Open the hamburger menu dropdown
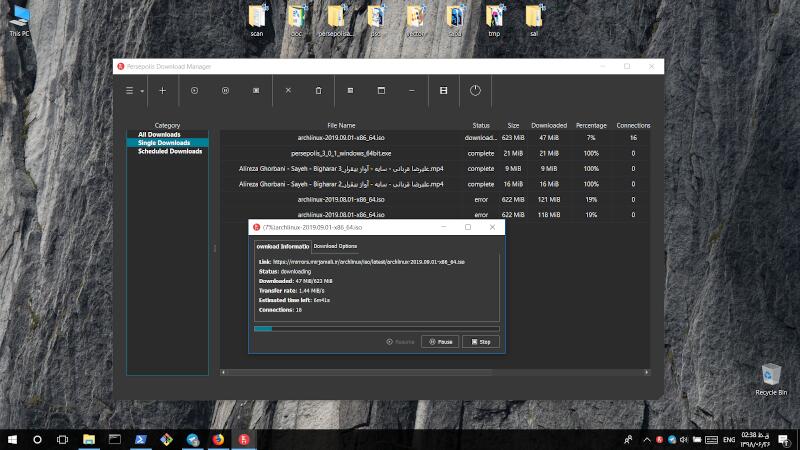The image size is (800, 450). (132, 90)
